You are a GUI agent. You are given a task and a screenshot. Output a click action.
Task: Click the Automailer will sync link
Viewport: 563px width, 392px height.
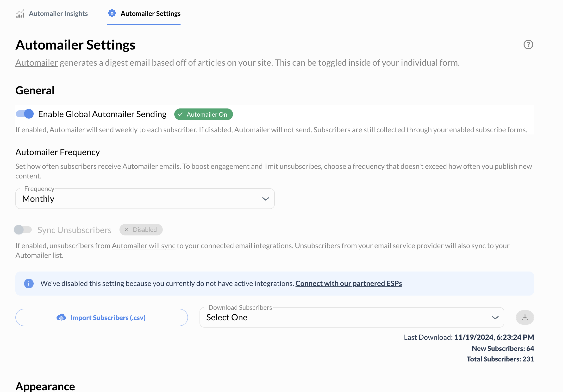[x=144, y=246]
